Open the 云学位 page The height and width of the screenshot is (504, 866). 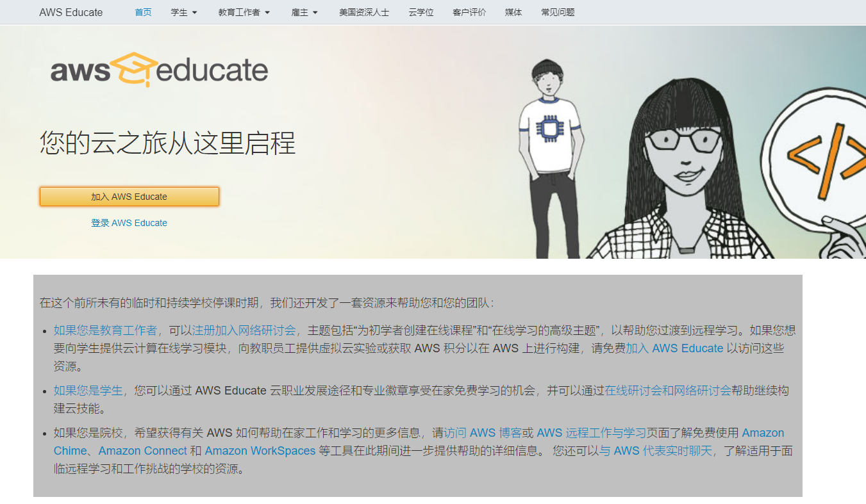pos(421,12)
